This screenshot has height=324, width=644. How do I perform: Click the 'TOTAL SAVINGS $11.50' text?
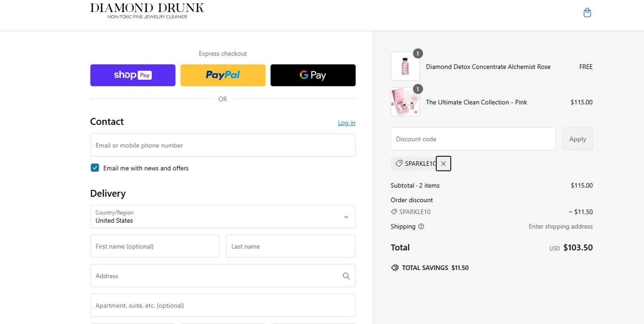[435, 268]
